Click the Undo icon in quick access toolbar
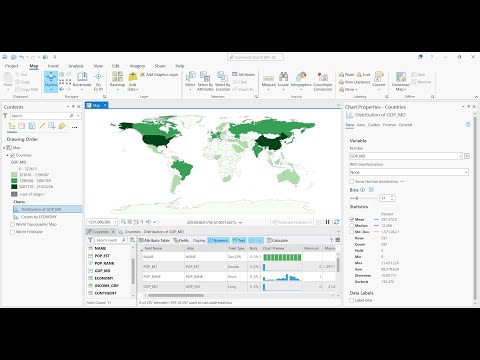Image resolution: width=480 pixels, height=360 pixels. pos(22,57)
